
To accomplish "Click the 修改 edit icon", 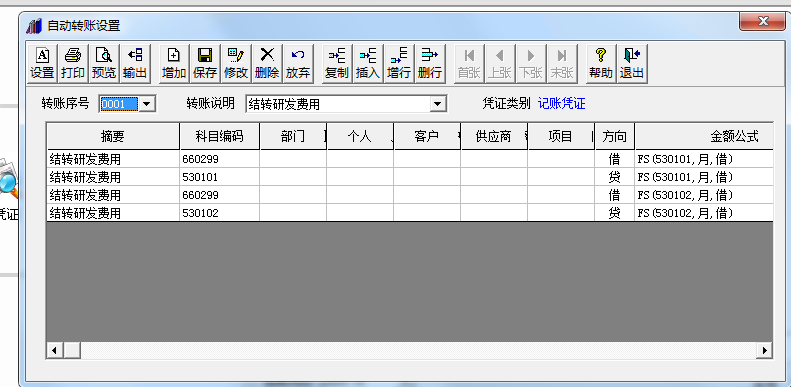I will coord(236,64).
